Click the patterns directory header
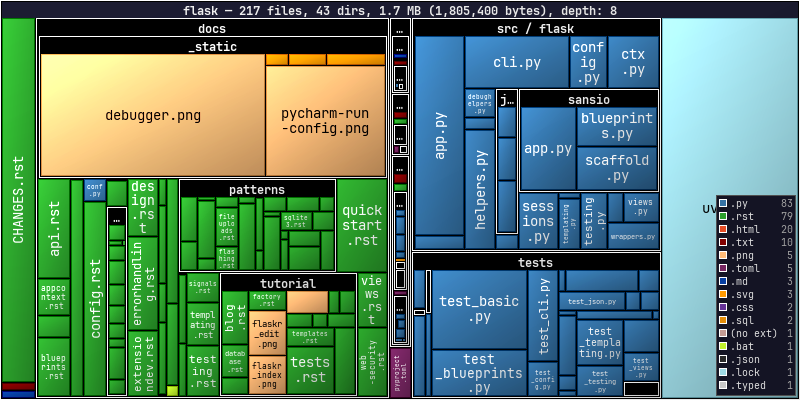Image resolution: width=800 pixels, height=400 pixels. [257, 190]
